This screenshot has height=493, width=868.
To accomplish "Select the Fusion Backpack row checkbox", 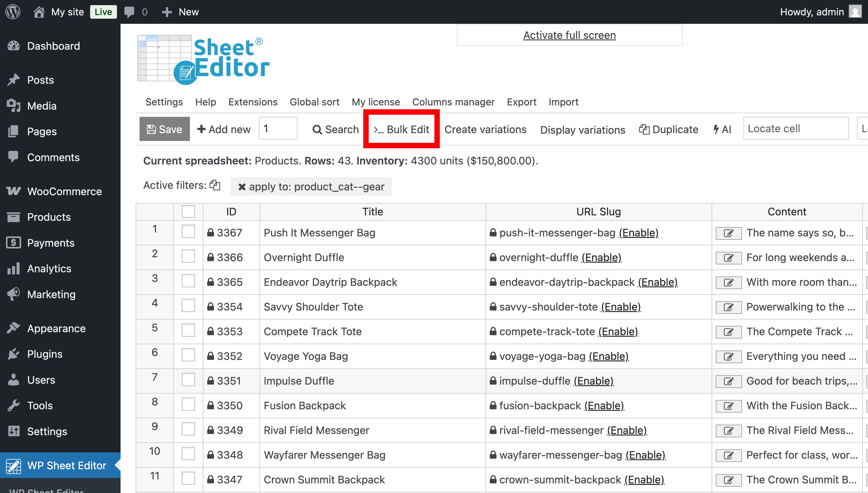I will pyautogui.click(x=188, y=405).
